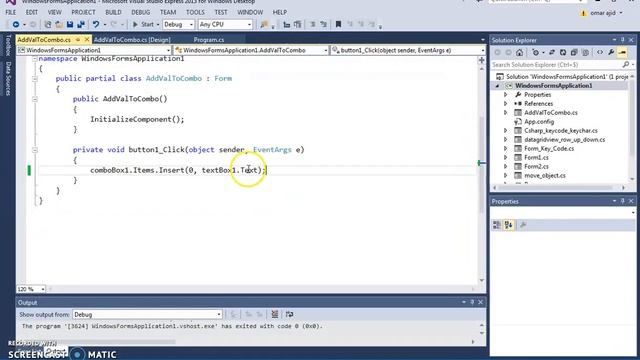Switch to AddValToCombo.cs [Design] tab
Viewport: 640px width, 360px height.
click(x=132, y=40)
